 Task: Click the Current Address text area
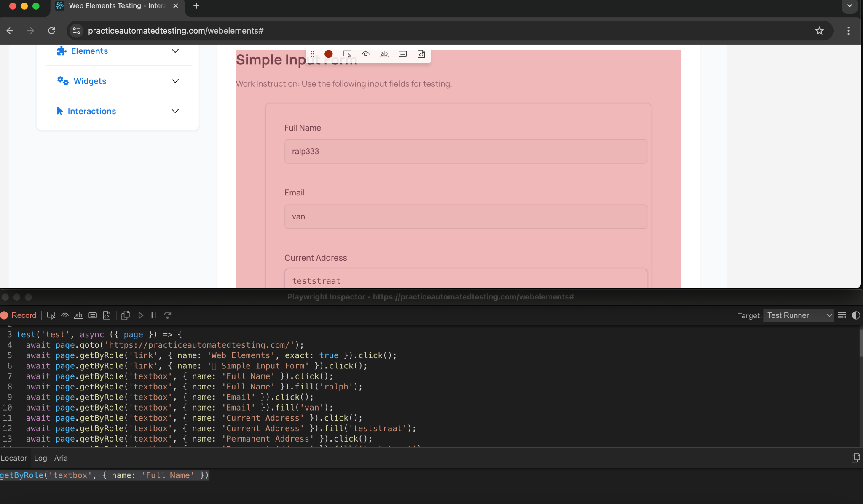pyautogui.click(x=466, y=279)
